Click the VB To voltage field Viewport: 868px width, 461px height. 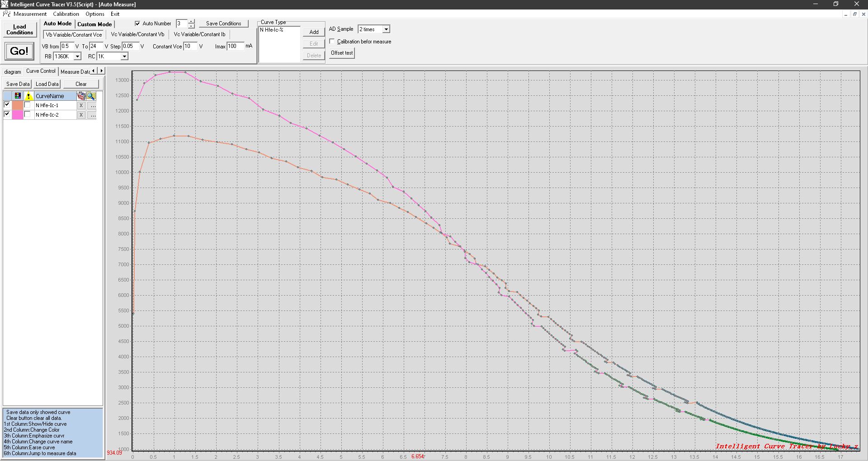(96, 46)
